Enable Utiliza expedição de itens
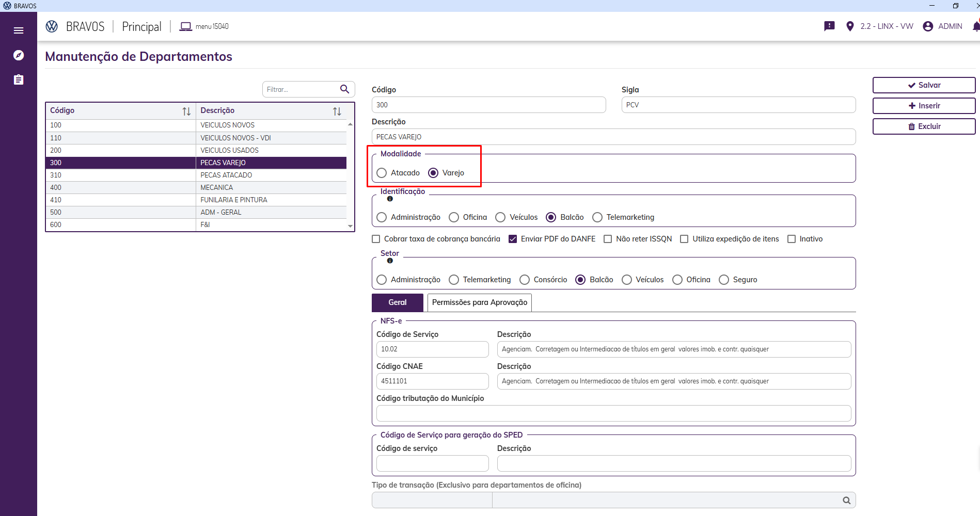 [684, 239]
